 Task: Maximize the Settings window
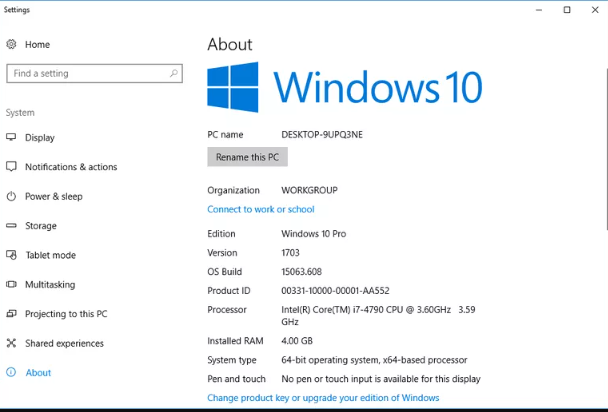pos(567,10)
